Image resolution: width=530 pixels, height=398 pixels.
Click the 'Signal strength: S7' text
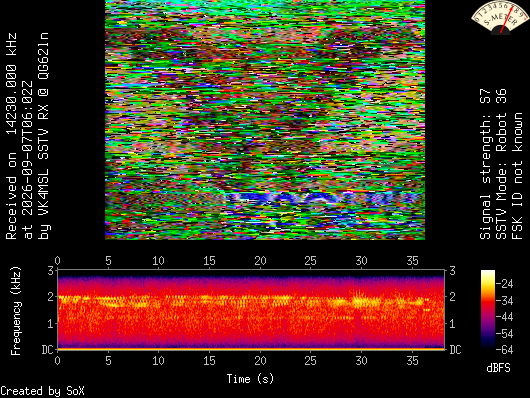click(485, 164)
